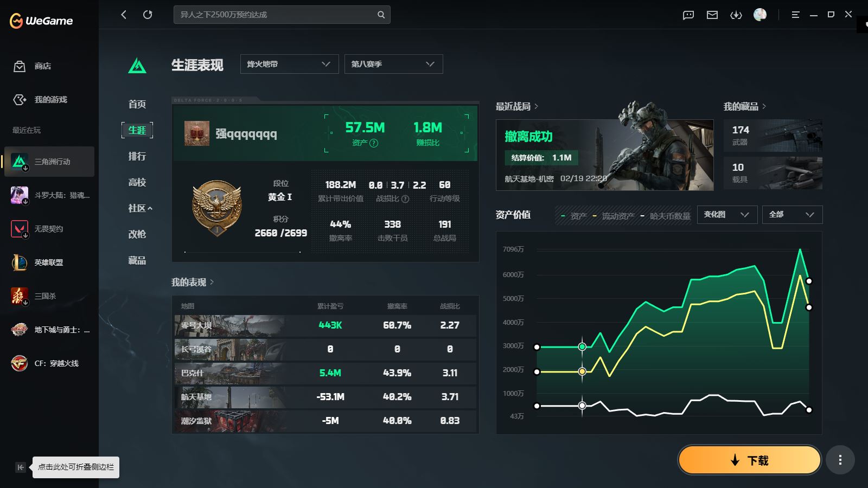The image size is (868, 488).
Task: Switch to the 排行 tab
Action: click(x=137, y=156)
